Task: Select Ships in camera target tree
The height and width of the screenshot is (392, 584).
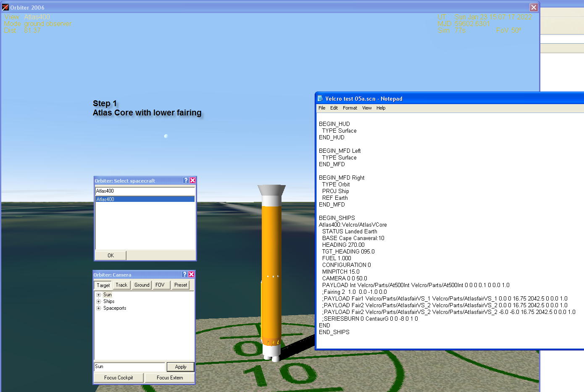Action: (x=109, y=301)
